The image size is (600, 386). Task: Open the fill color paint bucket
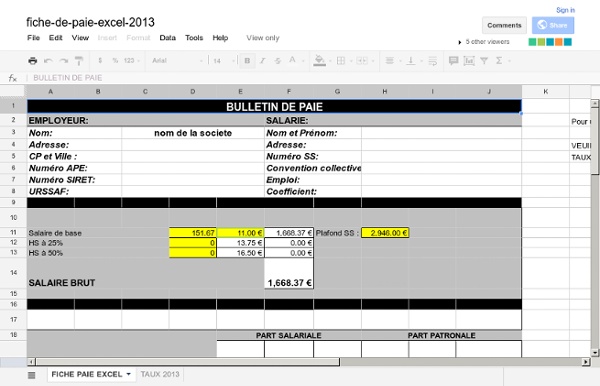[x=320, y=60]
